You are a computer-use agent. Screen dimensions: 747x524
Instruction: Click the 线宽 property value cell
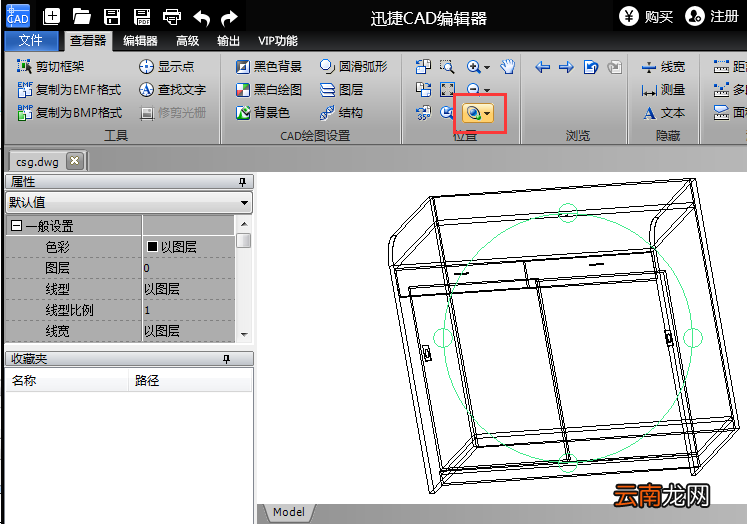[x=189, y=331]
